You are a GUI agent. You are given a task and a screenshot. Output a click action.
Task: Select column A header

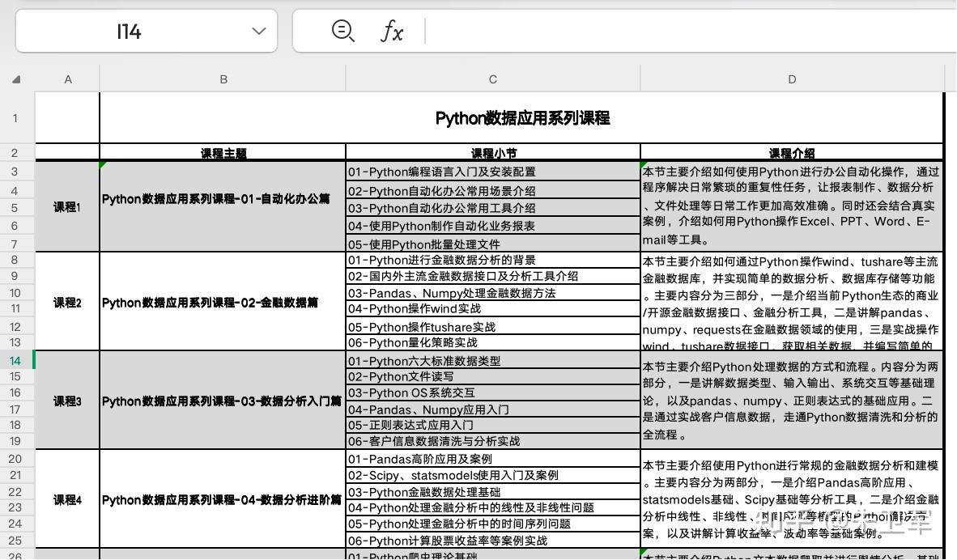pyautogui.click(x=68, y=78)
